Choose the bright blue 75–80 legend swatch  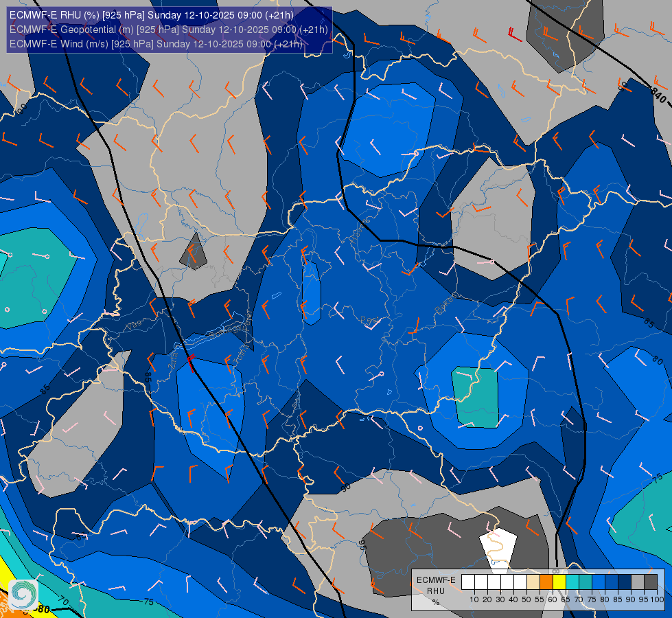599,582
